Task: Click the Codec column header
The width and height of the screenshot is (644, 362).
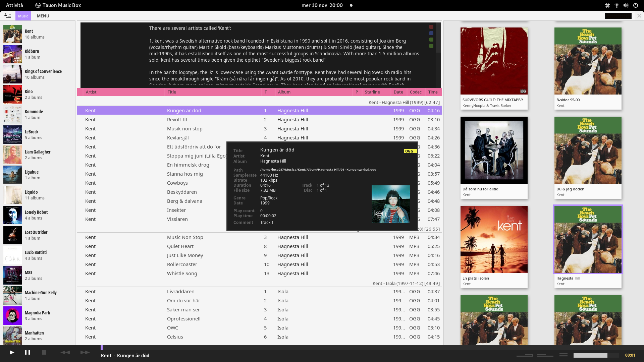Action: (x=416, y=92)
